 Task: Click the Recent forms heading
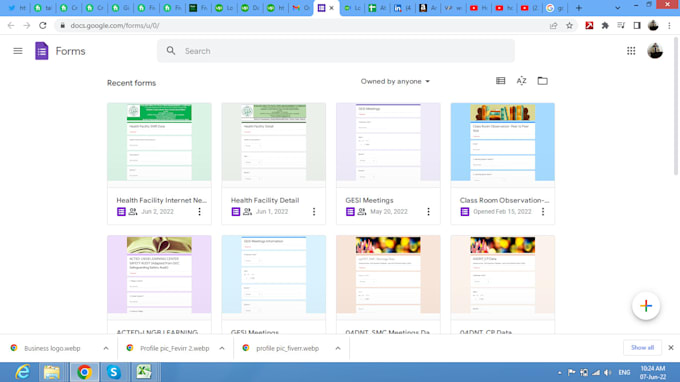[131, 83]
